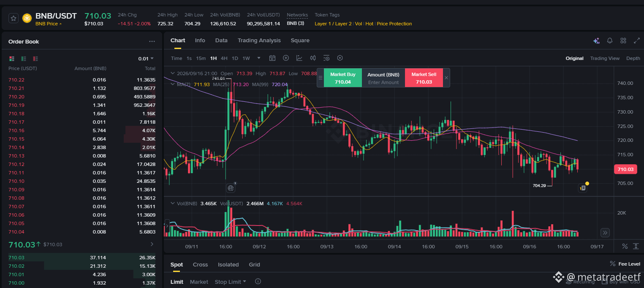Open the 0.01 price precision dropdown

(146, 59)
